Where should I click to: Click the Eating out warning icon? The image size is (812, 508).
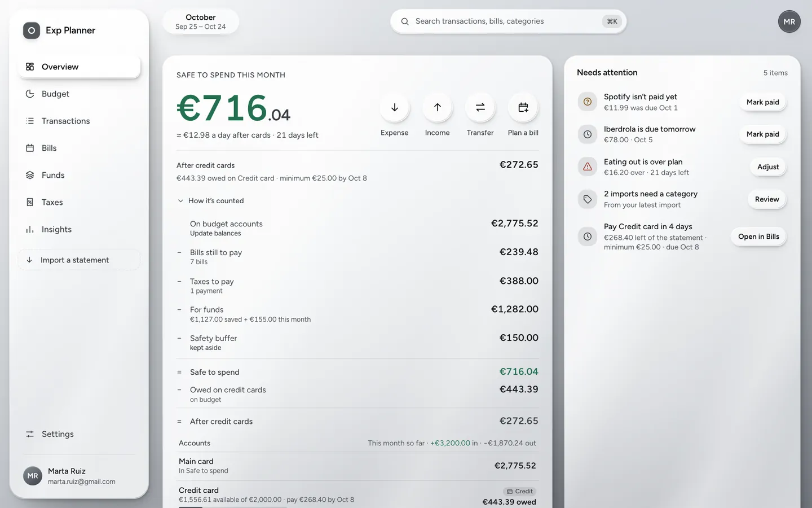tap(588, 167)
